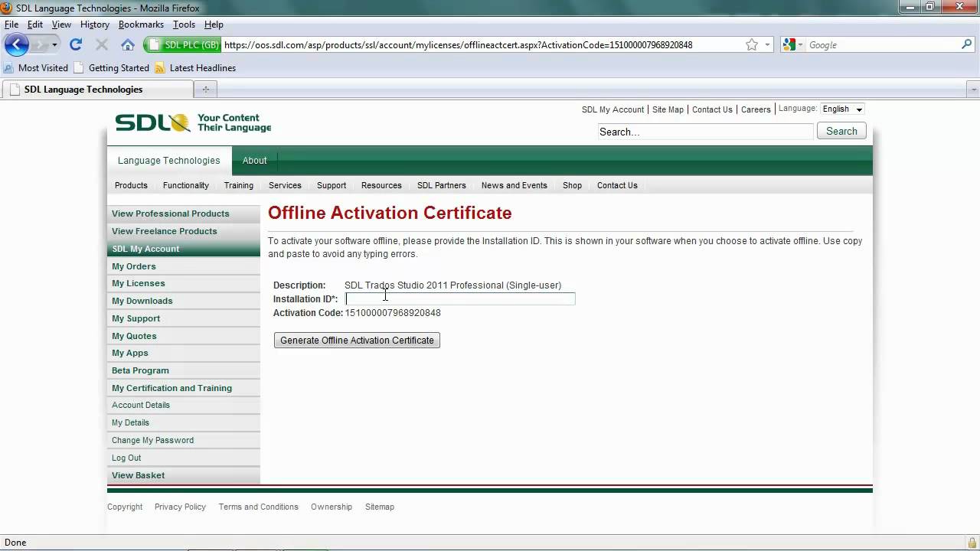
Task: Click the padlock icon in status bar
Action: click(x=972, y=543)
